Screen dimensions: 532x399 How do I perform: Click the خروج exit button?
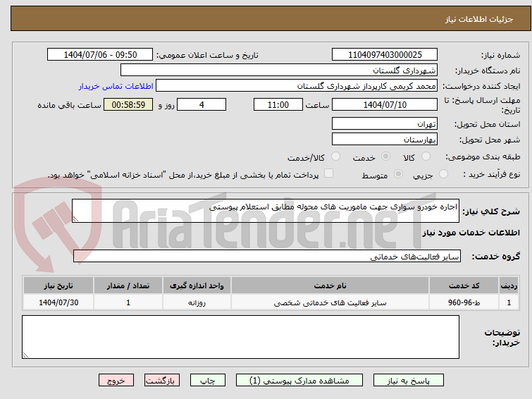(x=116, y=381)
